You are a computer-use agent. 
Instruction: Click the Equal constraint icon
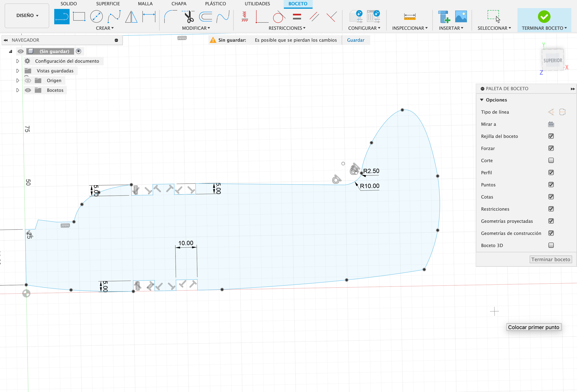pos(297,17)
